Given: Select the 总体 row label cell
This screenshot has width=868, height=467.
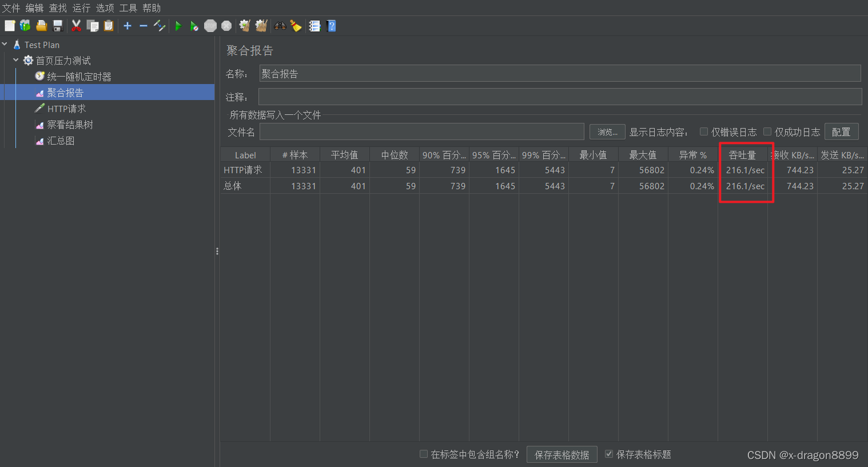Looking at the screenshot, I should [245, 186].
